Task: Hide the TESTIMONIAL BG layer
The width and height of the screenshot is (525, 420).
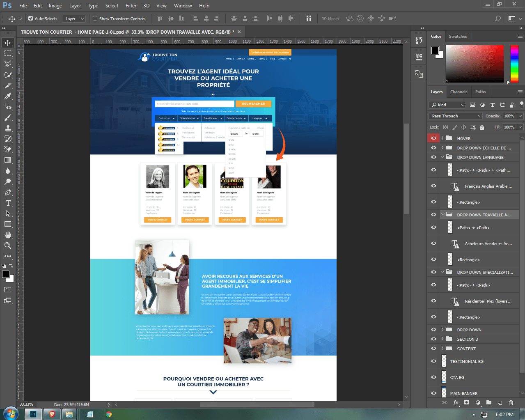Action: pos(433,361)
